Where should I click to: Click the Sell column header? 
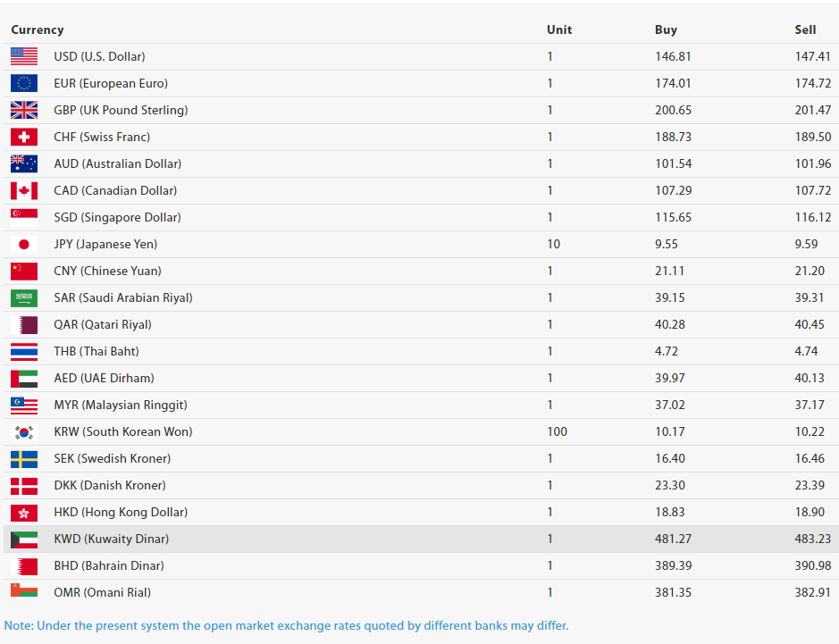pyautogui.click(x=805, y=29)
